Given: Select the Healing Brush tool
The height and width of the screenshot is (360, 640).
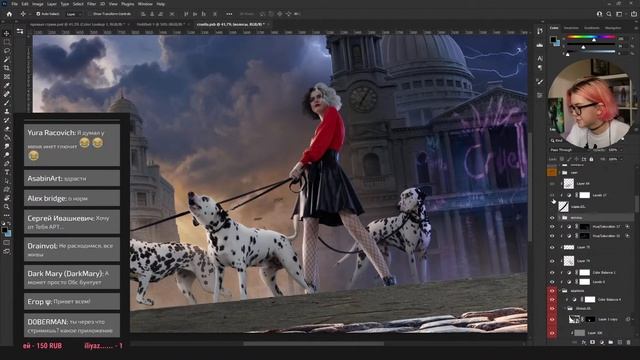Looking at the screenshot, I should pos(7,94).
